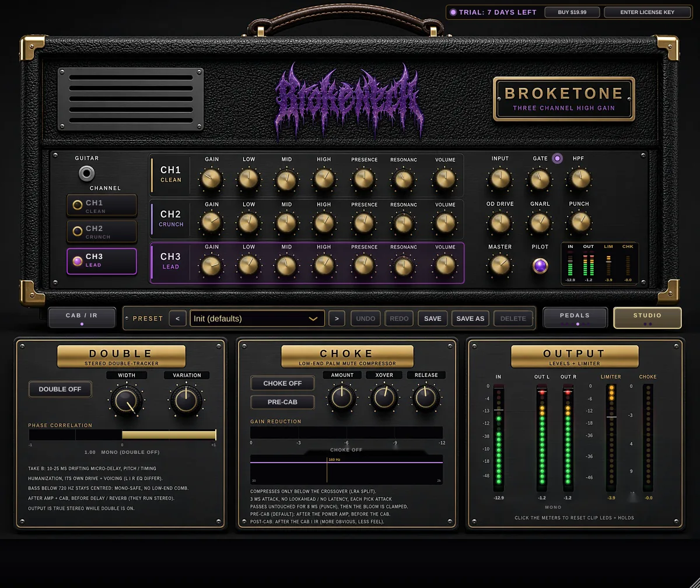The image size is (700, 588).
Task: Click the CH1 Gain knob
Action: [212, 179]
